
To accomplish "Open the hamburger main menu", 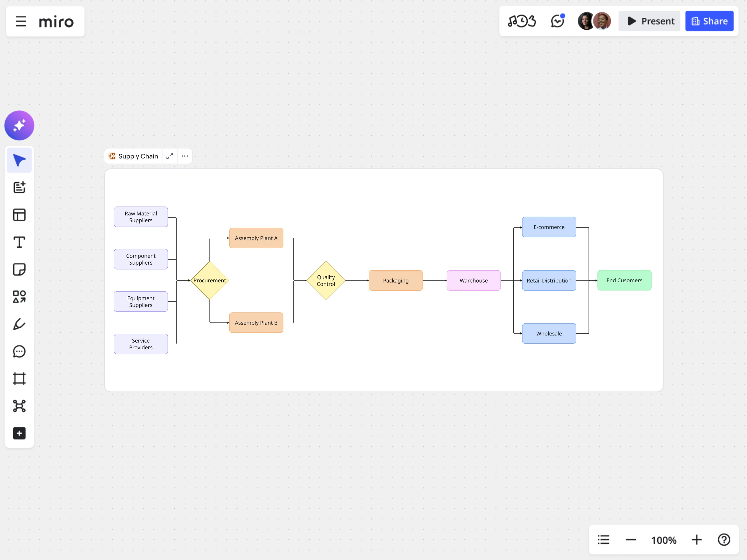I will [x=20, y=21].
